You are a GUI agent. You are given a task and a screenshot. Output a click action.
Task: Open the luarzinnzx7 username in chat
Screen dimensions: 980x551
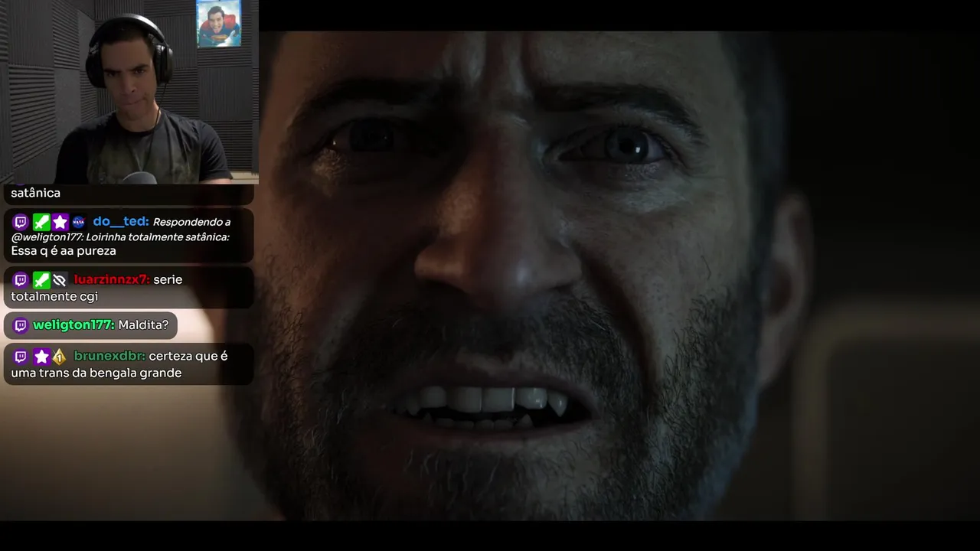[x=112, y=279]
